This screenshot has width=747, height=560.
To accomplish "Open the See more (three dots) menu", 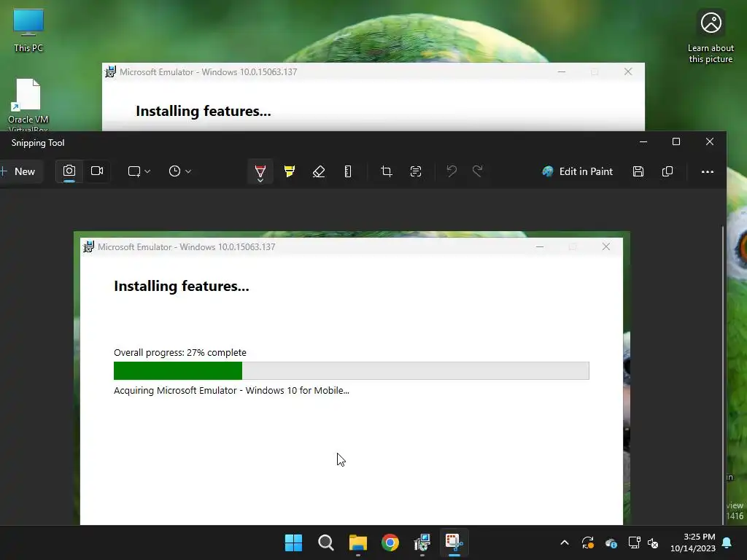I will (x=708, y=171).
